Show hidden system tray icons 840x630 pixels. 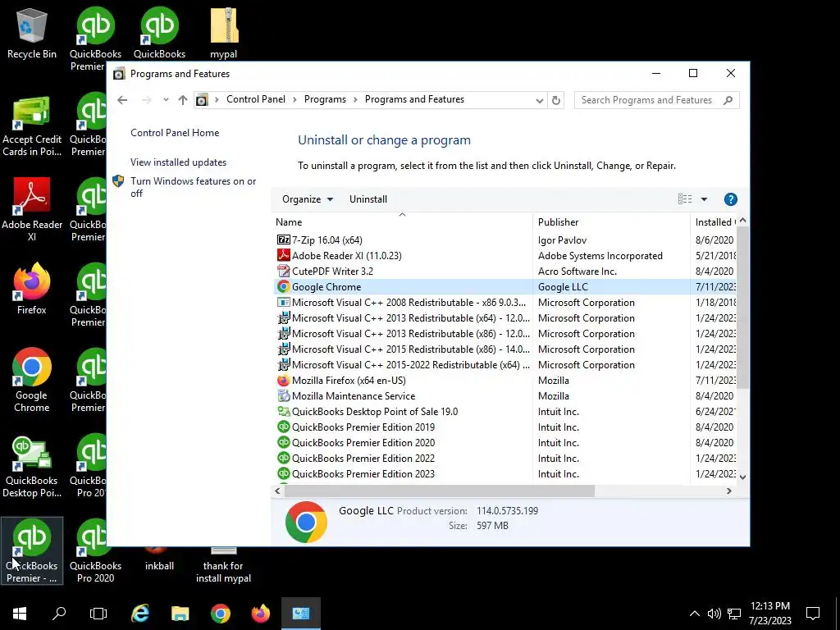[x=694, y=614]
